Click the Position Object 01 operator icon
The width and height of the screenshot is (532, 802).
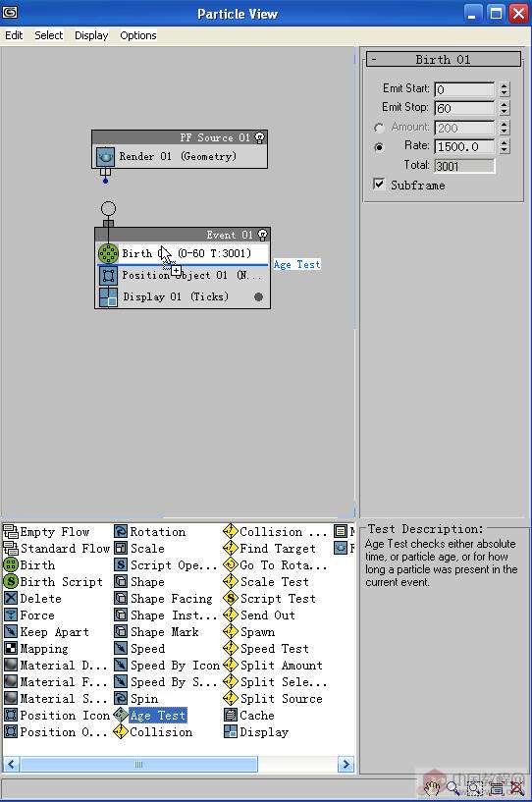tap(108, 275)
